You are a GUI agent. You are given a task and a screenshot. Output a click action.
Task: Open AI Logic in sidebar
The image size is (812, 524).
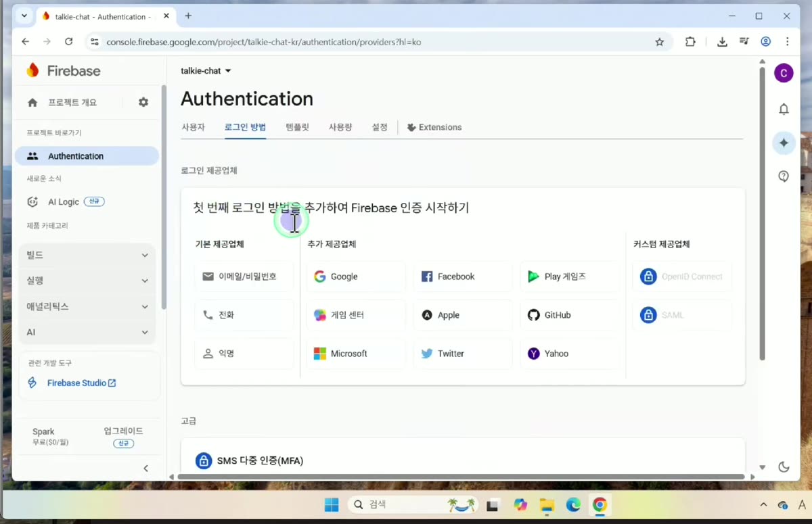[x=65, y=201]
